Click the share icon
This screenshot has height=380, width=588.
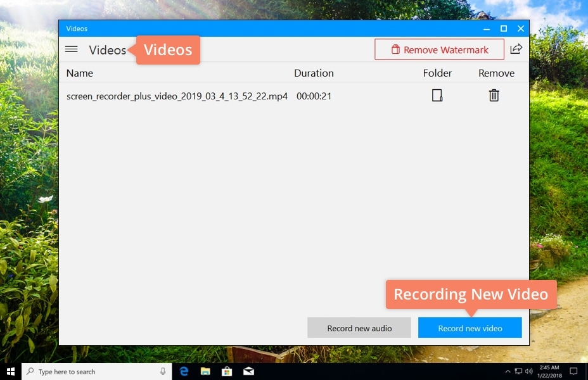(x=516, y=49)
